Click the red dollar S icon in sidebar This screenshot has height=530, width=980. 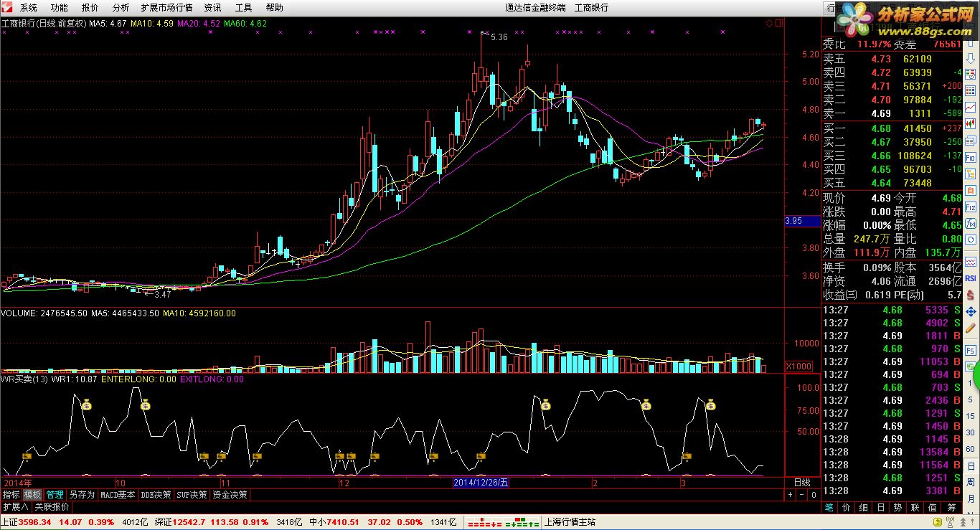[970, 295]
